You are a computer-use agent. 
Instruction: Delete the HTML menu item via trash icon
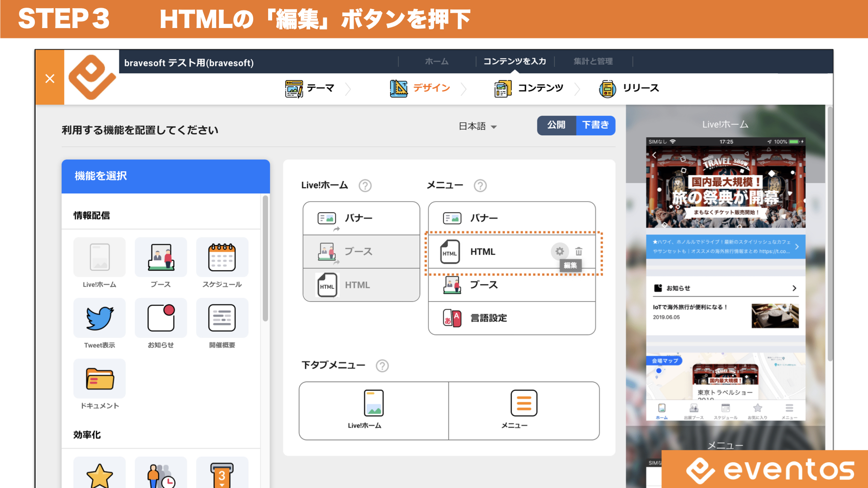point(579,251)
